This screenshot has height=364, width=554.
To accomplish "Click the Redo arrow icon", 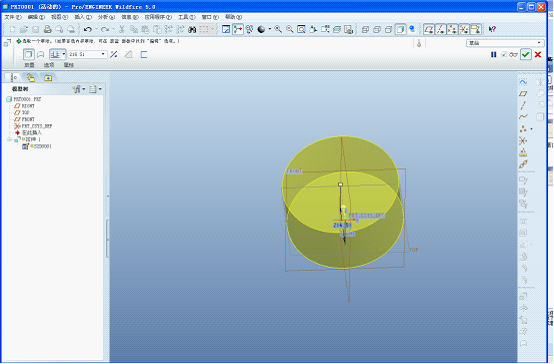I will (x=105, y=29).
